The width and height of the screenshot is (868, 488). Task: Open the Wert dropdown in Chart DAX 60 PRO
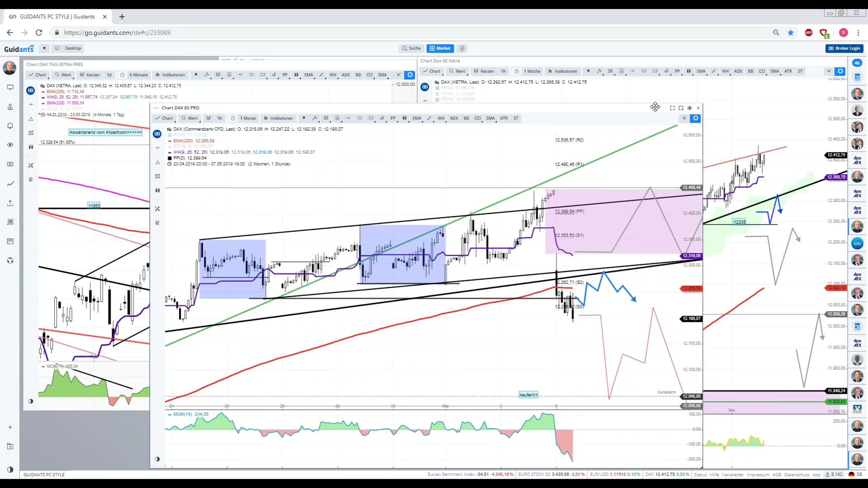(x=190, y=118)
